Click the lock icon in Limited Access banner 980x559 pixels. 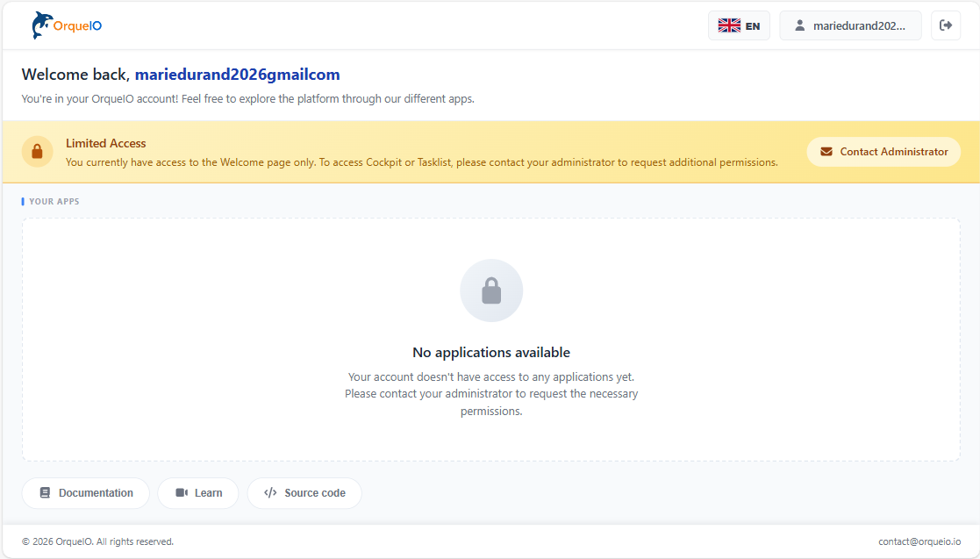[37, 151]
